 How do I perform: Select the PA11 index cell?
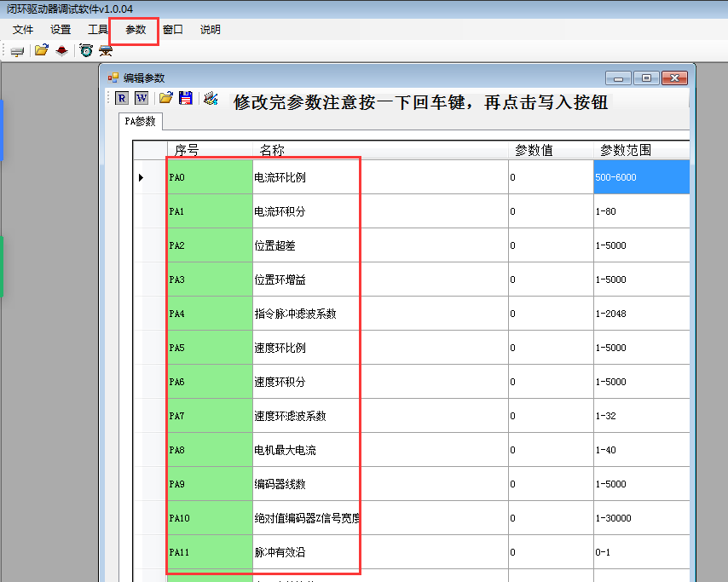(210, 552)
